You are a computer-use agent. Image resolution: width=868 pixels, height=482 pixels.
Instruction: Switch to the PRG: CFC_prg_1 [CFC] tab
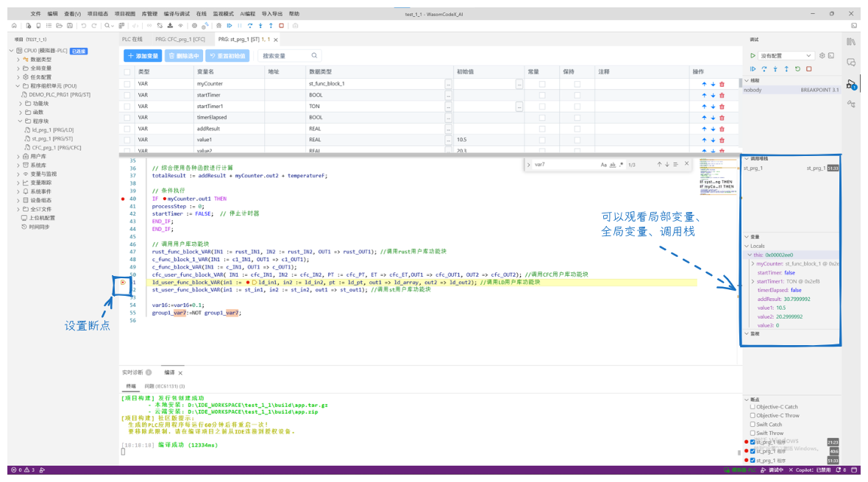coord(180,40)
